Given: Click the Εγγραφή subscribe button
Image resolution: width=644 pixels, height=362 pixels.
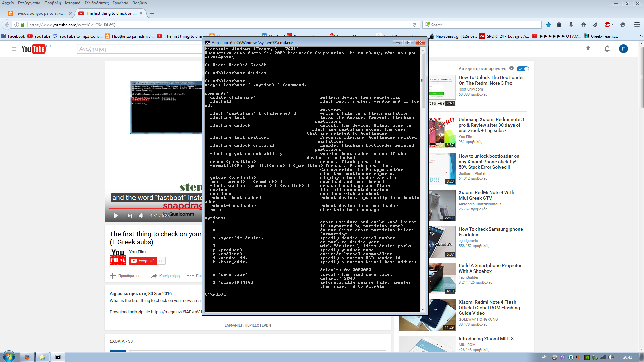Looking at the screenshot, I should pos(143,261).
